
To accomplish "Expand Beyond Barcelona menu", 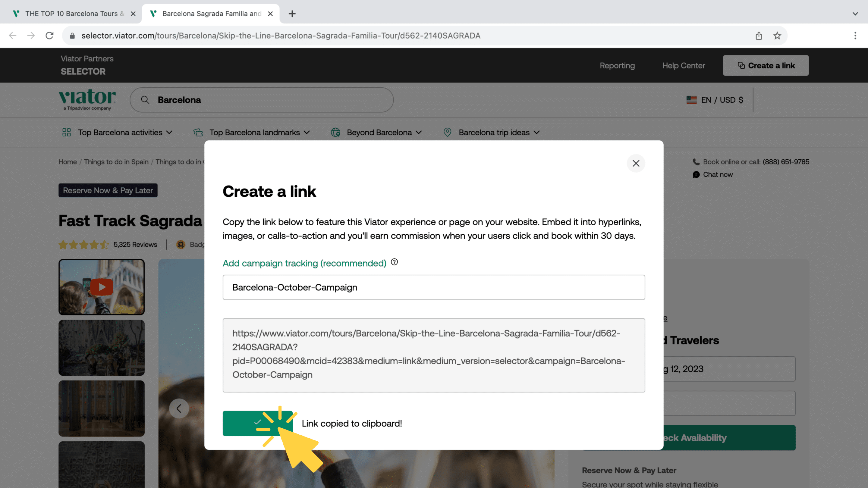I will pos(376,132).
